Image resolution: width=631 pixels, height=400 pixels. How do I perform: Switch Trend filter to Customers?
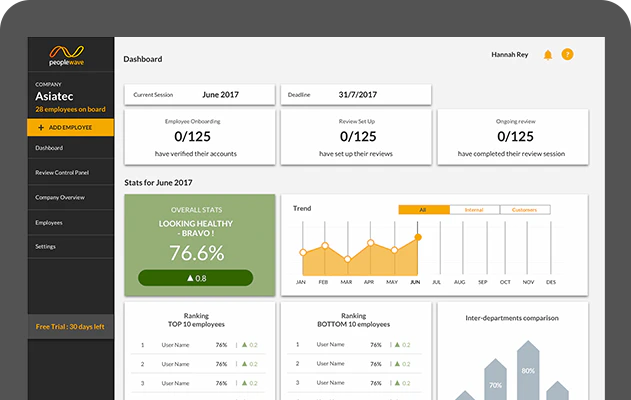tap(525, 210)
